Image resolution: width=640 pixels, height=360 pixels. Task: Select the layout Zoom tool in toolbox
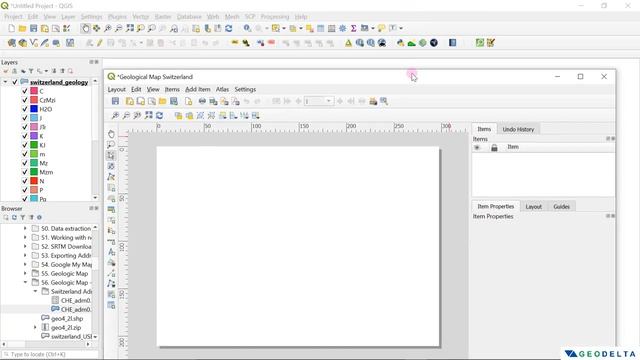coord(111,144)
